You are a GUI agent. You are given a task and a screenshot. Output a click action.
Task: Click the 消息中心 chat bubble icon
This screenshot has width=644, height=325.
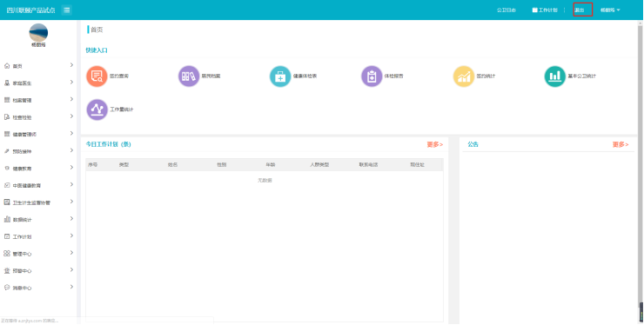pyautogui.click(x=7, y=288)
